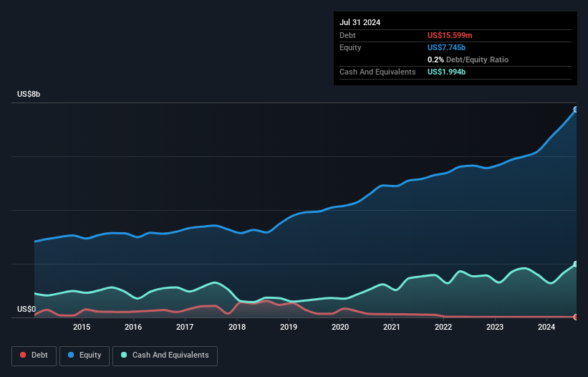This screenshot has width=588, height=377.
Task: Click the 2016 x-axis label
Action: (133, 327)
